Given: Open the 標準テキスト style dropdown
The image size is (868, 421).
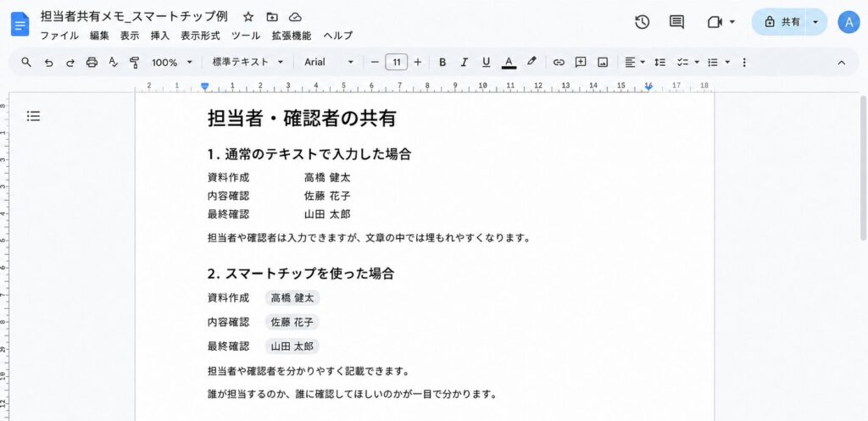Looking at the screenshot, I should coord(248,62).
